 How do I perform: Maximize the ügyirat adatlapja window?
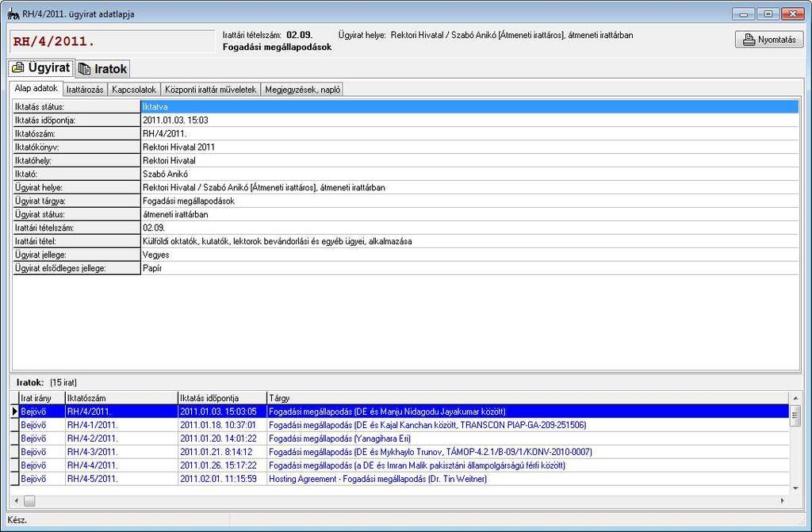(768, 14)
